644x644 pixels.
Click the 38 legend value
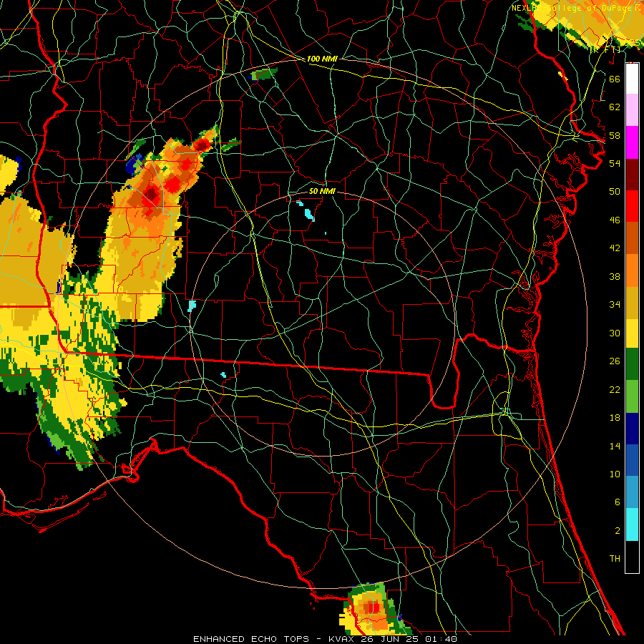615,276
